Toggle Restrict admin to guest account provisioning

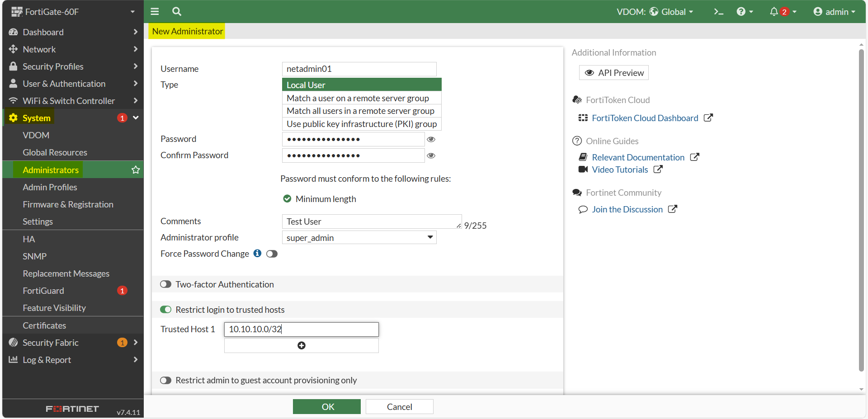tap(165, 380)
